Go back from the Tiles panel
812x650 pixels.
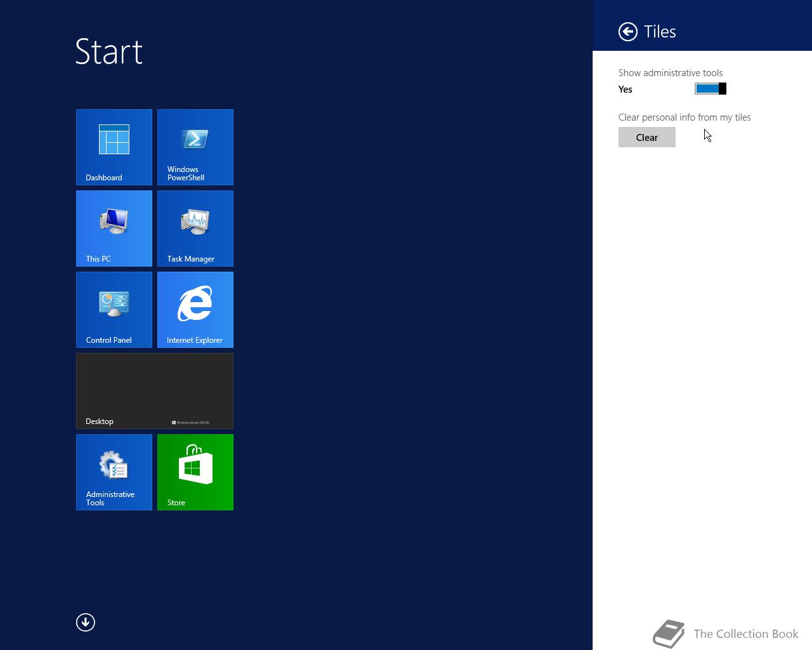628,32
